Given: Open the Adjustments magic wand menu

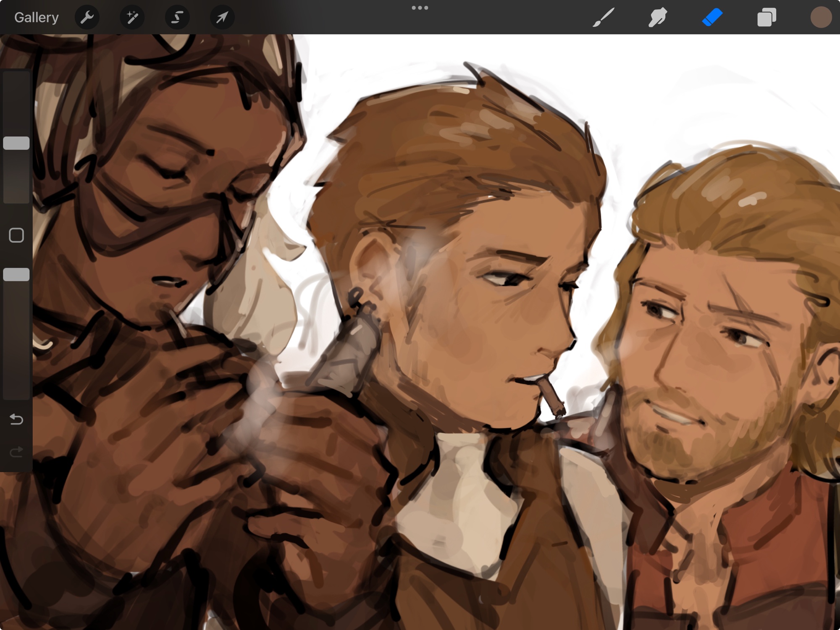Looking at the screenshot, I should pyautogui.click(x=132, y=17).
